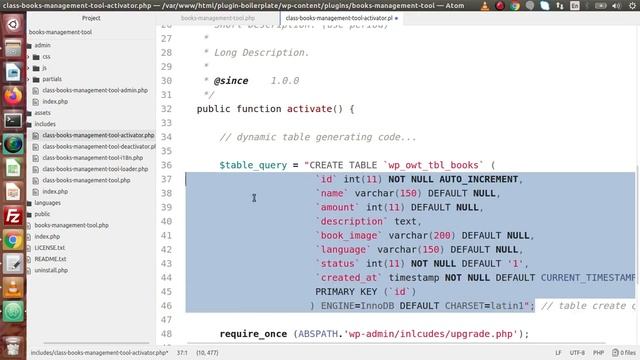This screenshot has height=360, width=640.
Task: Open index.php under admin folder
Action: coord(55,101)
